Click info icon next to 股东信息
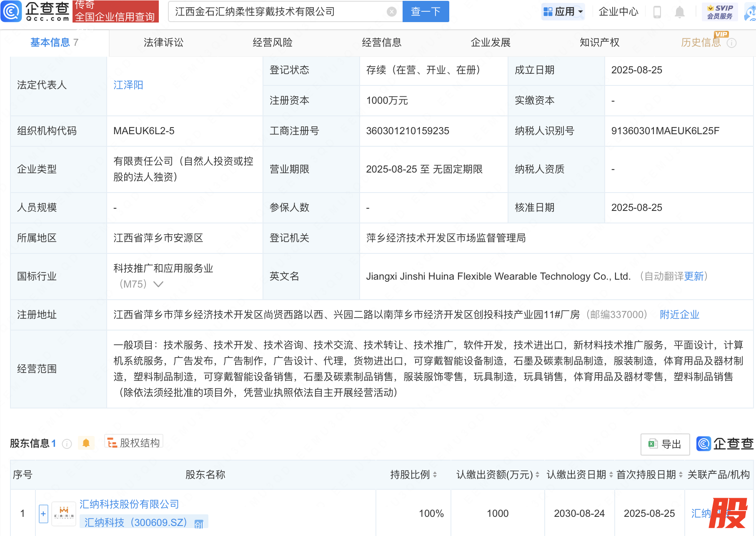 coord(67,444)
